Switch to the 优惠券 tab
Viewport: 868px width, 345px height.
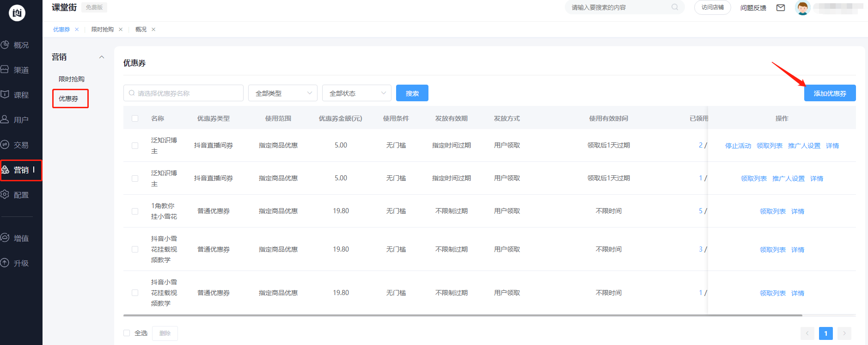click(61, 29)
